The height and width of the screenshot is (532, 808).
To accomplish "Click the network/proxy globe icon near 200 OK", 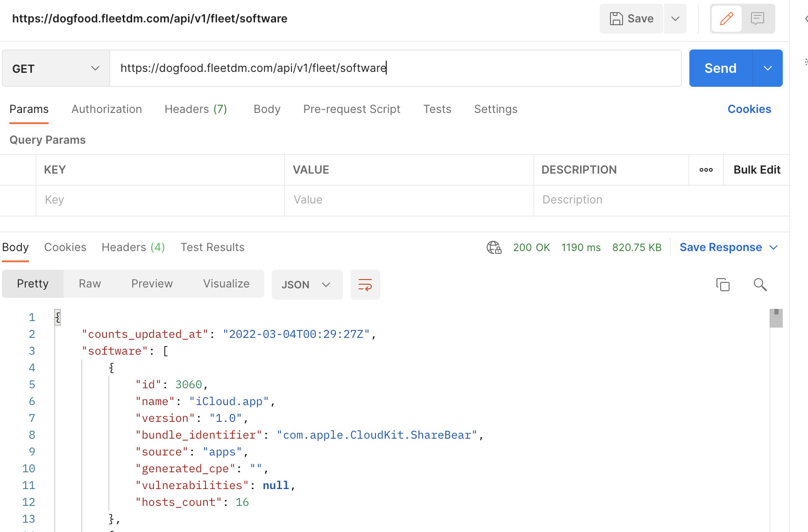I will point(494,247).
